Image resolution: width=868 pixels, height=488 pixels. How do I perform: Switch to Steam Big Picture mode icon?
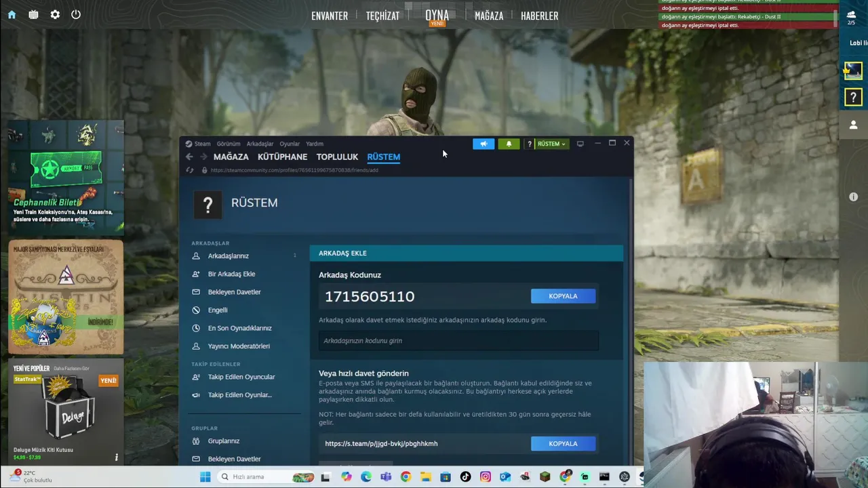tap(580, 144)
